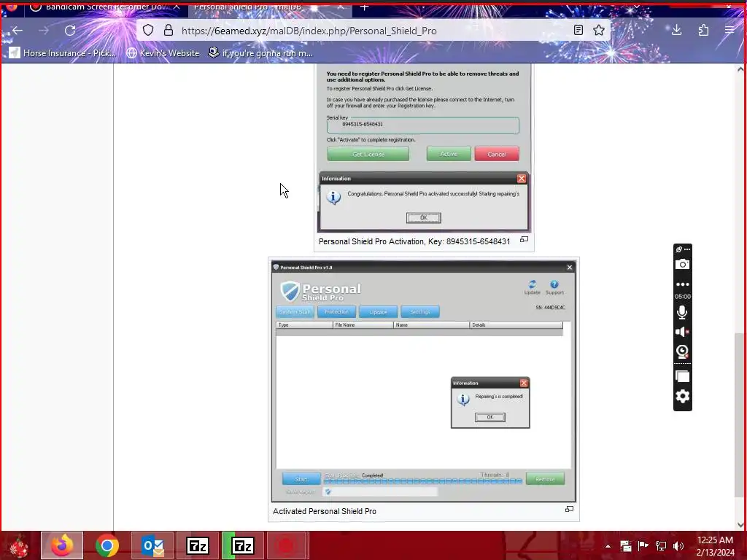Open Firefox from the taskbar
The height and width of the screenshot is (560, 747).
coord(62,545)
